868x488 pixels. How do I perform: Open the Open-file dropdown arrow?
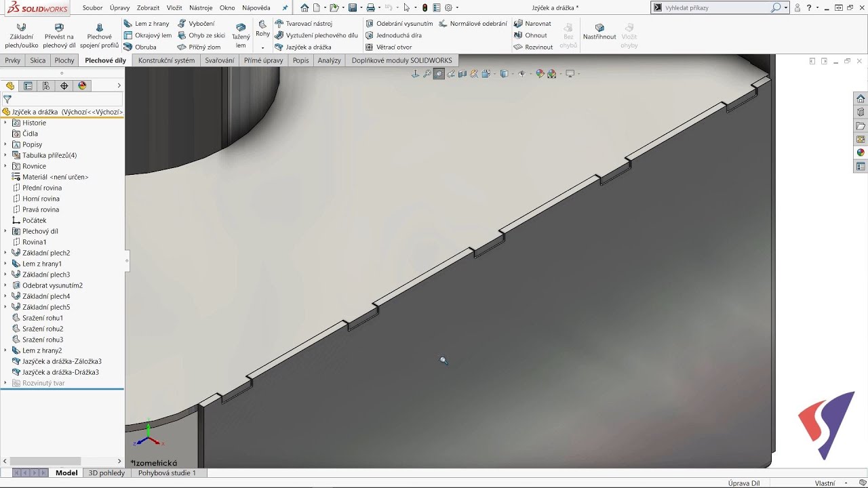[x=344, y=8]
